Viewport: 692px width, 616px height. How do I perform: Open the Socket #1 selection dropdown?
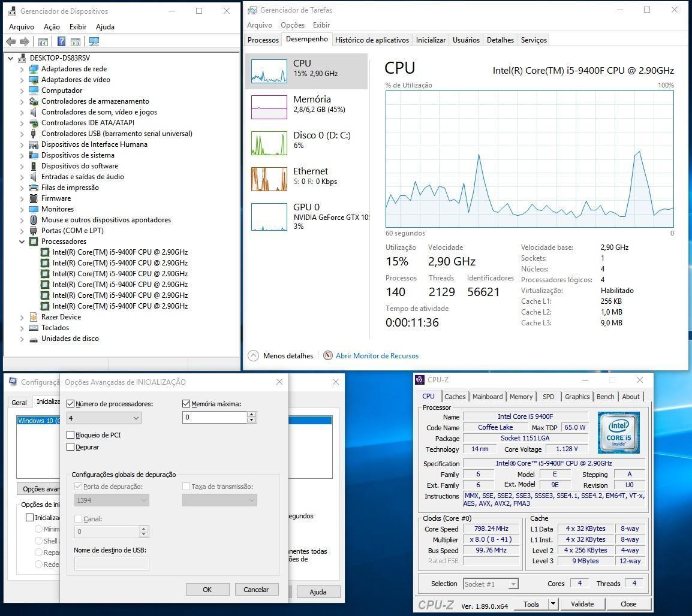pos(513,584)
